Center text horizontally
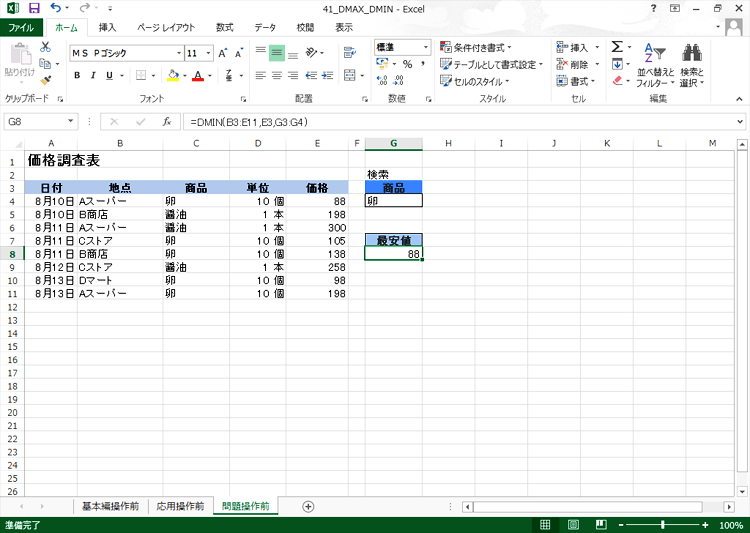The width and height of the screenshot is (750, 533). [x=277, y=76]
